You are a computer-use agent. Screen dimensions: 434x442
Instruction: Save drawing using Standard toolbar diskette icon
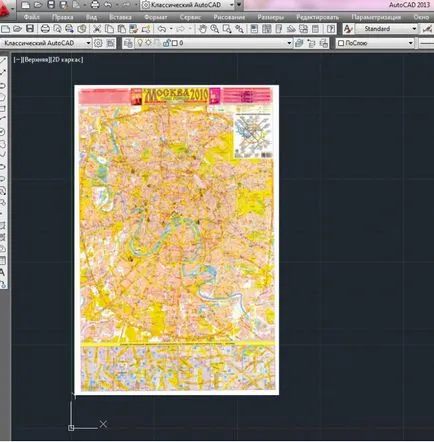click(x=30, y=29)
